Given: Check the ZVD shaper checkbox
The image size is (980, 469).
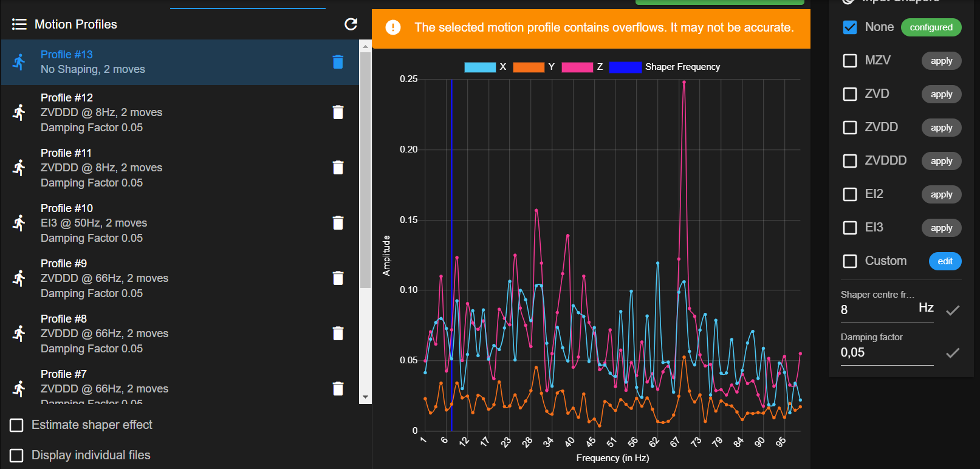Looking at the screenshot, I should pyautogui.click(x=850, y=94).
